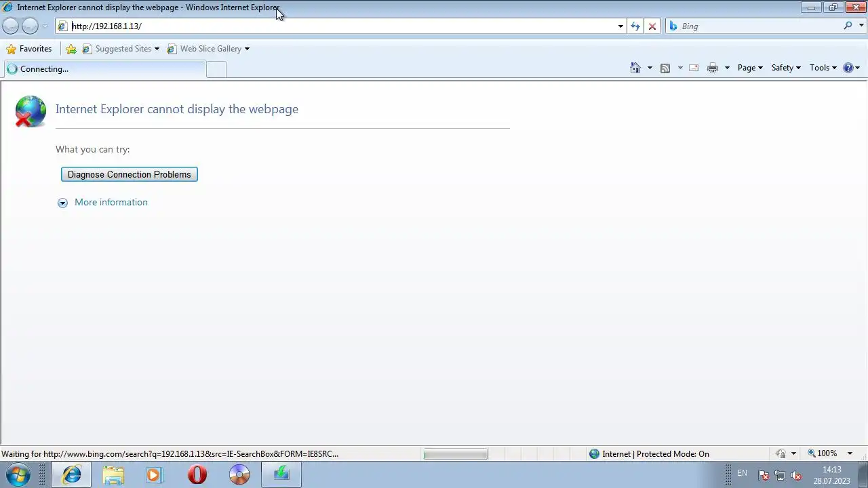The image size is (868, 488).
Task: Click the magnifier Search icon
Action: click(848, 26)
